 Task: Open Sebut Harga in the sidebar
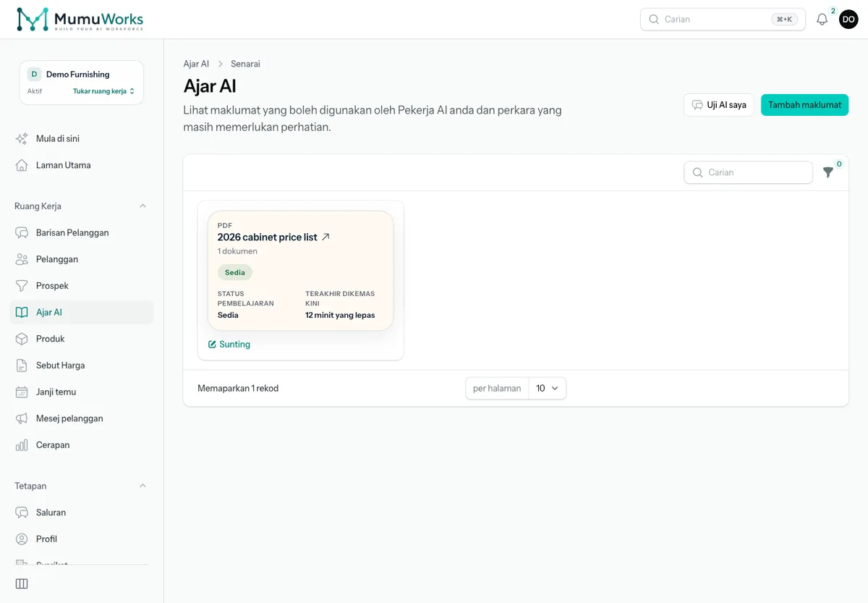click(x=82, y=366)
